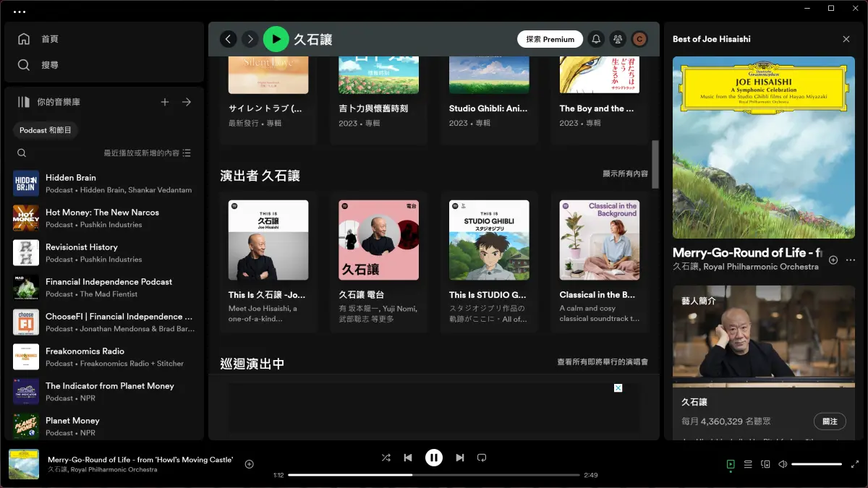Open The Indicator from Planet Money
This screenshot has height=488, width=868.
coord(104,392)
